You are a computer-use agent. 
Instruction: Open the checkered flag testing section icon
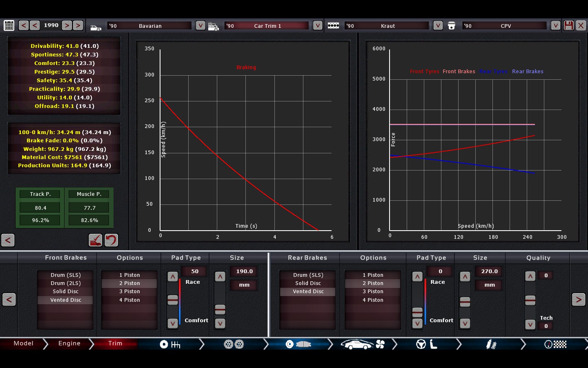(x=555, y=344)
